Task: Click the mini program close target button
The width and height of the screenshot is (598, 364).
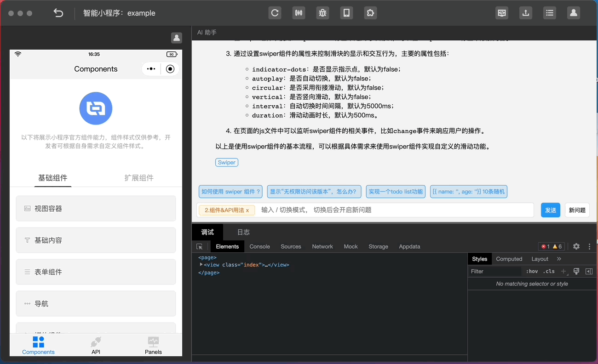Action: 170,69
